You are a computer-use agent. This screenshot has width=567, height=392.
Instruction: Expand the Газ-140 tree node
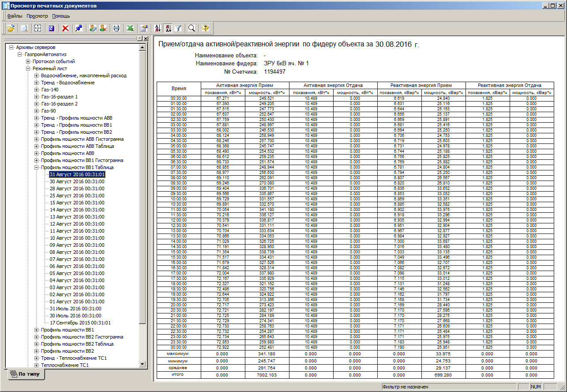pyautogui.click(x=37, y=90)
